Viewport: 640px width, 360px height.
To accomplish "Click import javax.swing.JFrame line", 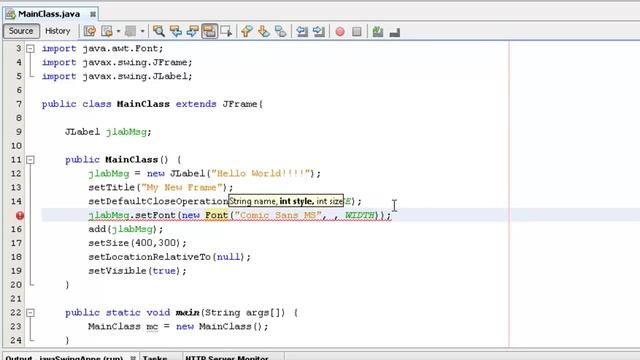I will coord(117,62).
